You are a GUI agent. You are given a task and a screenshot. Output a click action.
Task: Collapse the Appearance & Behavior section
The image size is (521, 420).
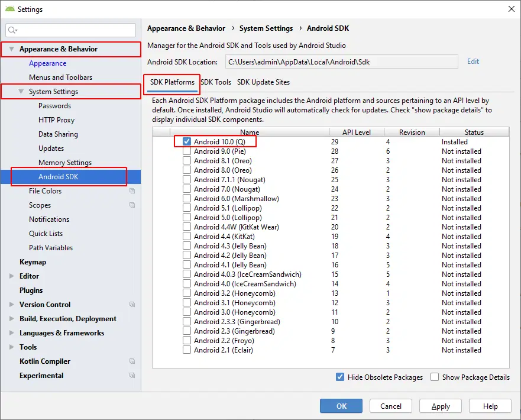tap(11, 49)
